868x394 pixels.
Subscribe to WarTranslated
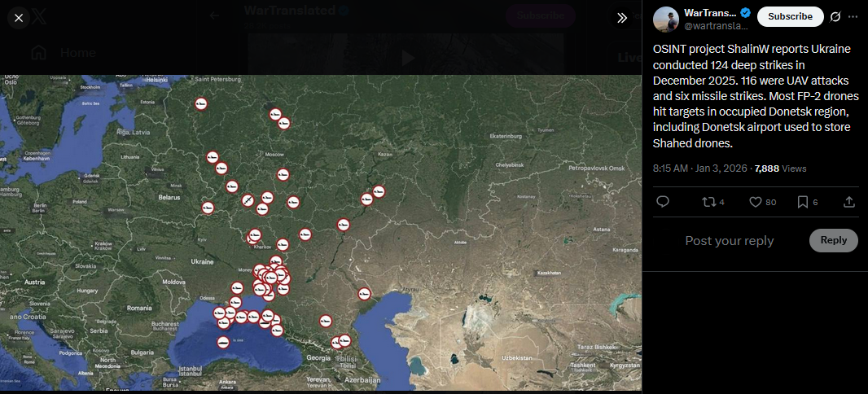pos(790,16)
